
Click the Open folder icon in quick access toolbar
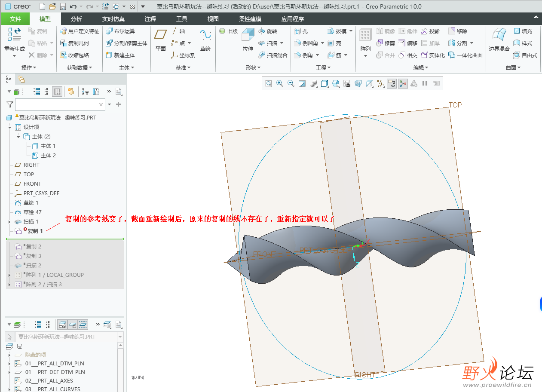[x=52, y=6]
